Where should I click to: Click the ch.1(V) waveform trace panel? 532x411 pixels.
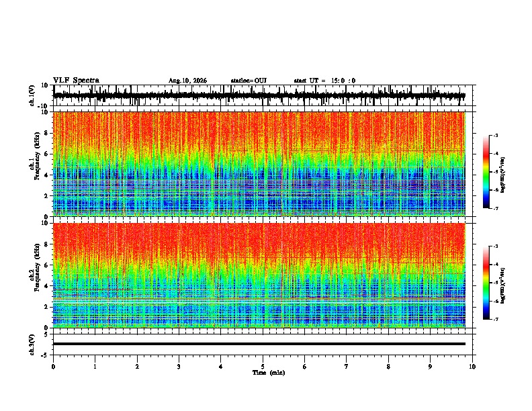coord(264,95)
